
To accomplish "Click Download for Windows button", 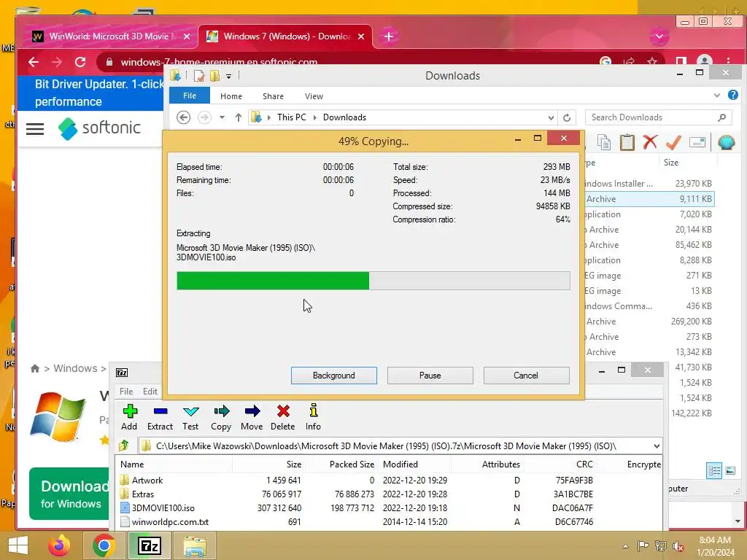I will pyautogui.click(x=69, y=494).
